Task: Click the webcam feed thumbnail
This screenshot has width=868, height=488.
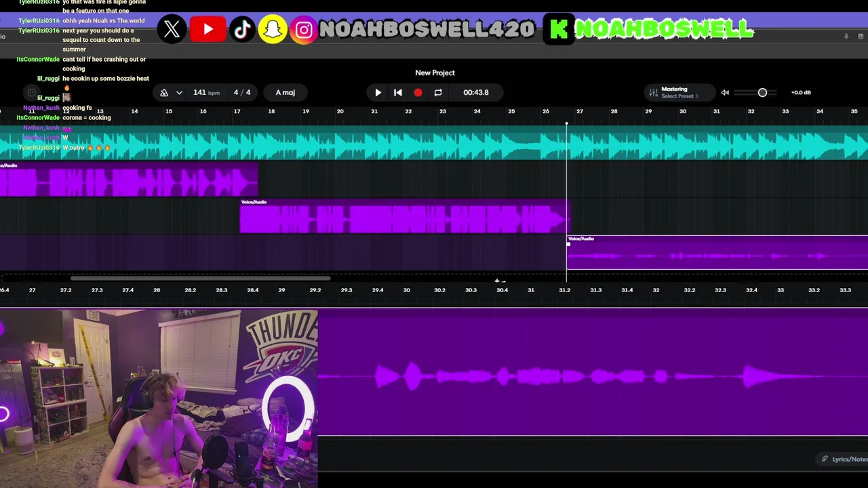Action: (x=159, y=399)
